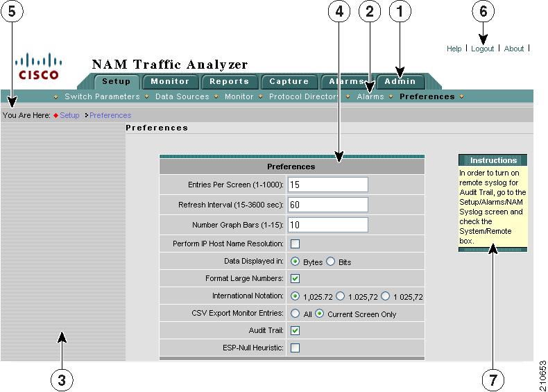This screenshot has width=548, height=392.
Task: Click the Help link
Action: click(454, 49)
